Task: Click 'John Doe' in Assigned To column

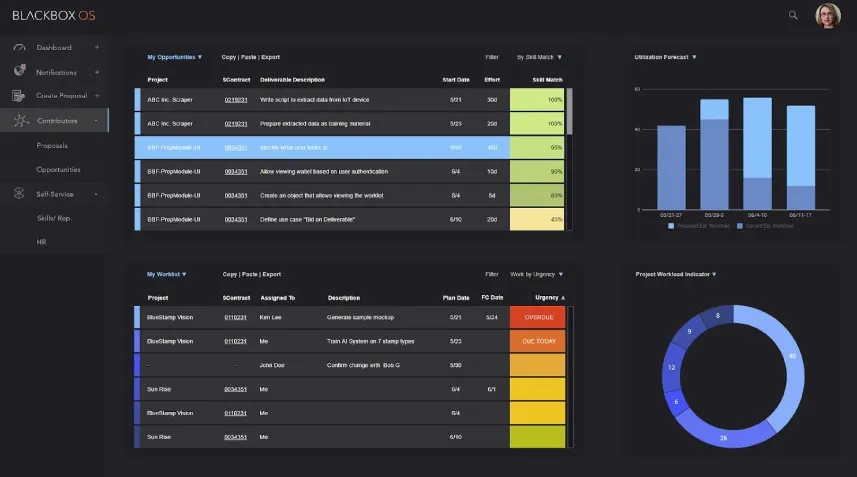Action: (272, 365)
